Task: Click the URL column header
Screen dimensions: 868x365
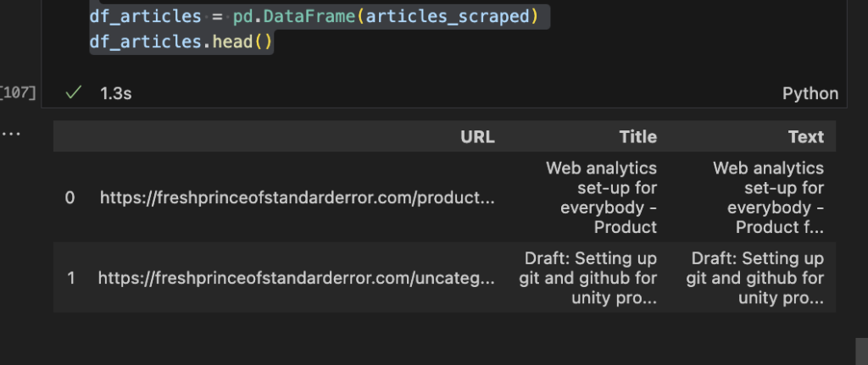Action: click(x=477, y=136)
